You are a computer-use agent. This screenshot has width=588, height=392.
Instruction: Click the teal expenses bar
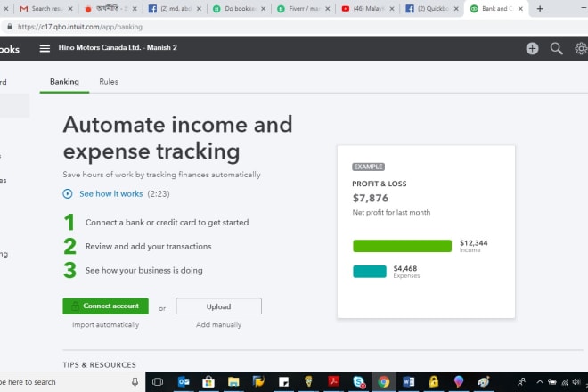pos(370,271)
